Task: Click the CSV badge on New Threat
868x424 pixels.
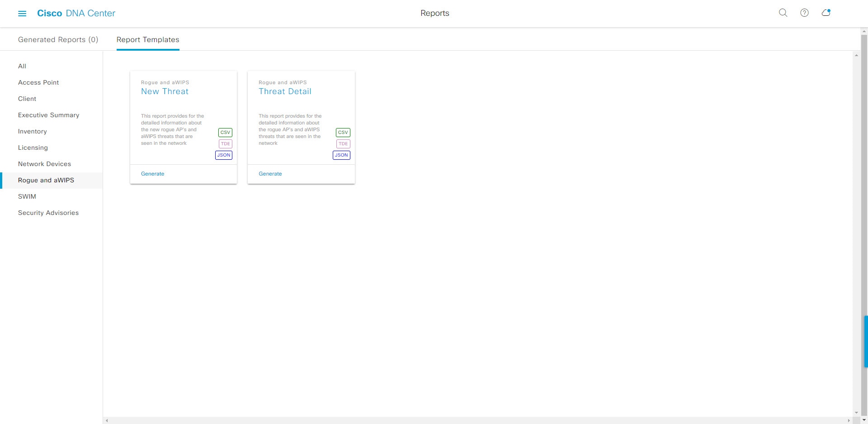Action: point(225,133)
